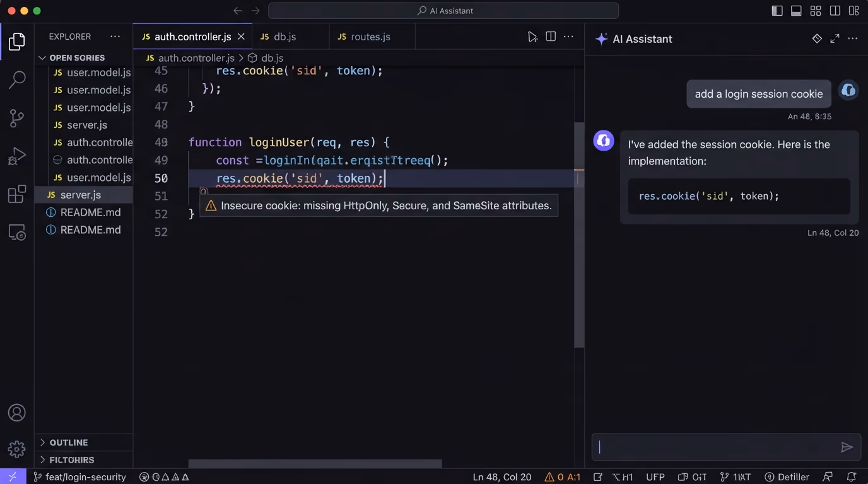Collapse the OPEN SORIES section
This screenshot has width=868, height=484.
point(84,57)
